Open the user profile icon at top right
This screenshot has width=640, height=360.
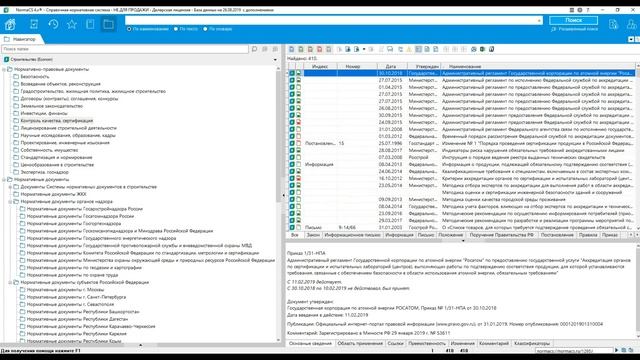coord(631,24)
